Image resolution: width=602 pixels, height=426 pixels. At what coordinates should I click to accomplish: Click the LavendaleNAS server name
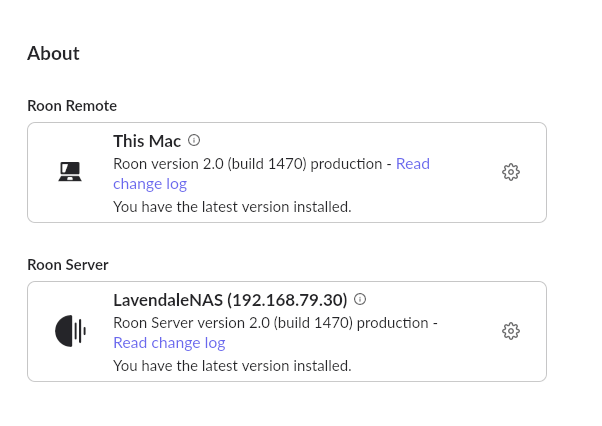click(168, 300)
